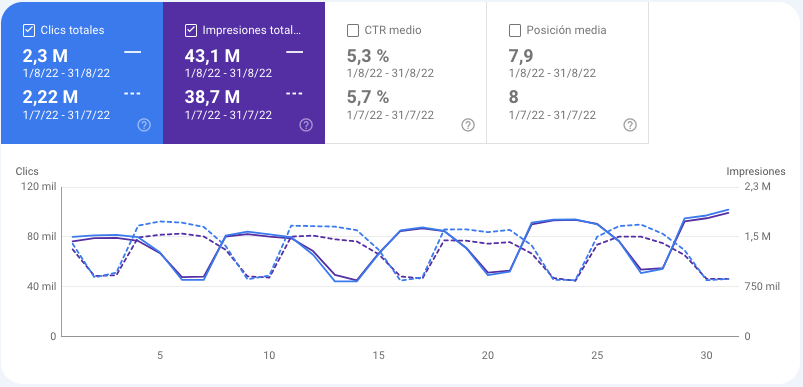This screenshot has height=387, width=803.
Task: Open help icon on Impresiones totales card
Action: click(x=306, y=125)
